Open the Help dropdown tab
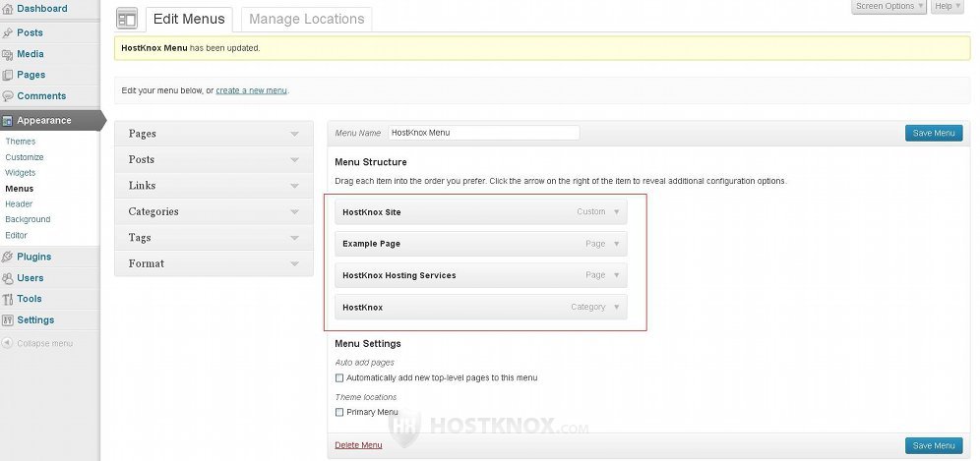980x461 pixels. [949, 6]
